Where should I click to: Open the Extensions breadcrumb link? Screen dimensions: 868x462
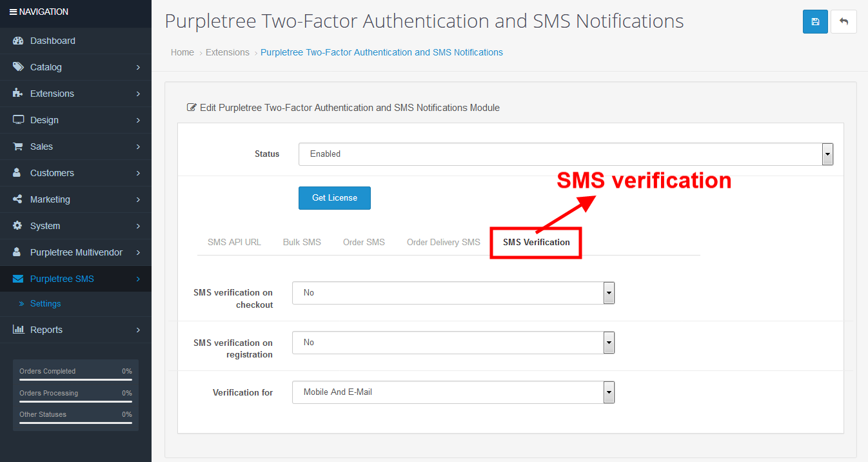(x=228, y=52)
